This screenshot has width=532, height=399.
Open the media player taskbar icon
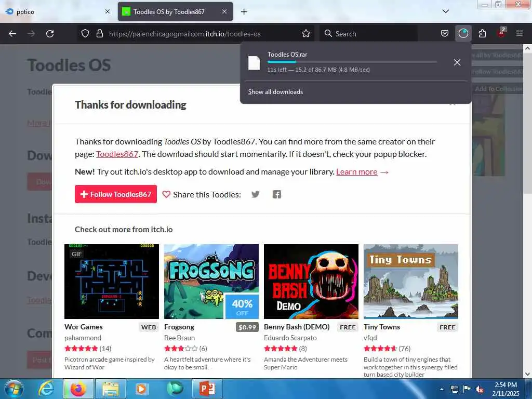141,389
